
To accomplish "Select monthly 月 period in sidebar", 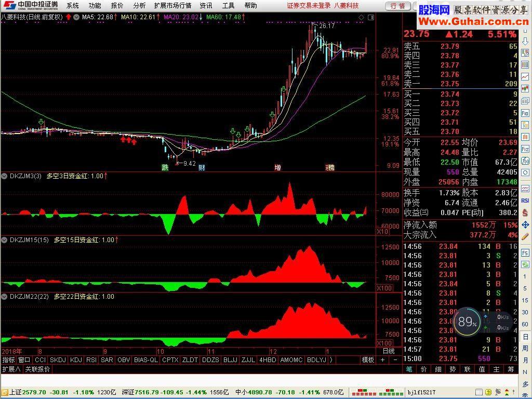I will [x=525, y=360].
